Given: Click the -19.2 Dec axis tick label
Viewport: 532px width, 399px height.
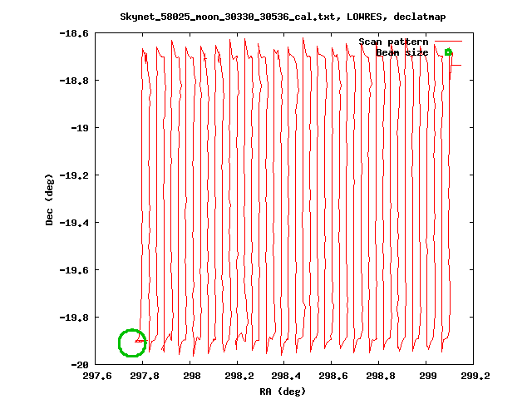Looking at the screenshot, I should click(74, 175).
